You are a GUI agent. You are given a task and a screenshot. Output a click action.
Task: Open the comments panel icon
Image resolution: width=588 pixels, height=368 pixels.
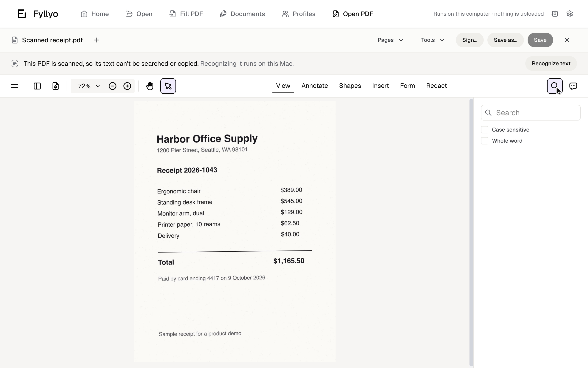(574, 86)
